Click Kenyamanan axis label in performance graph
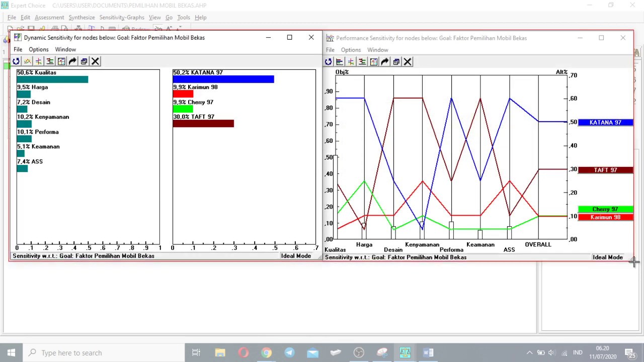 422,244
